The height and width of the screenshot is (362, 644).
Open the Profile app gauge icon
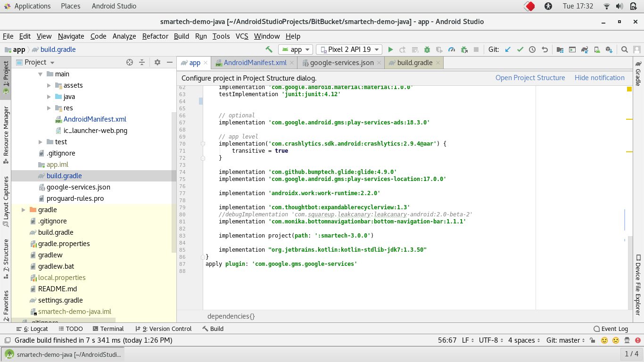click(x=452, y=49)
